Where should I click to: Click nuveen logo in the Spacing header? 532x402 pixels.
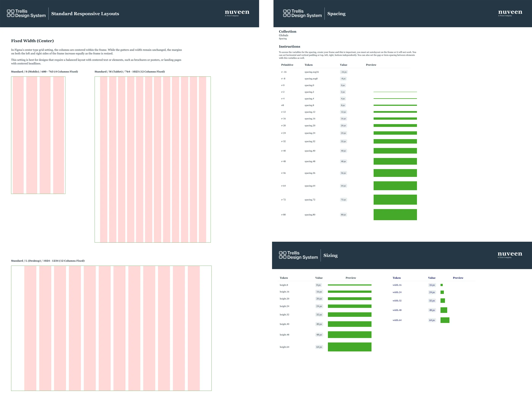[x=510, y=12]
